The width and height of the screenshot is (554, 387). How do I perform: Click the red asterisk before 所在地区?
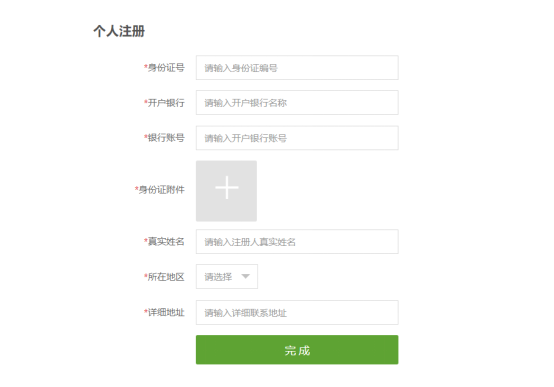[146, 275]
